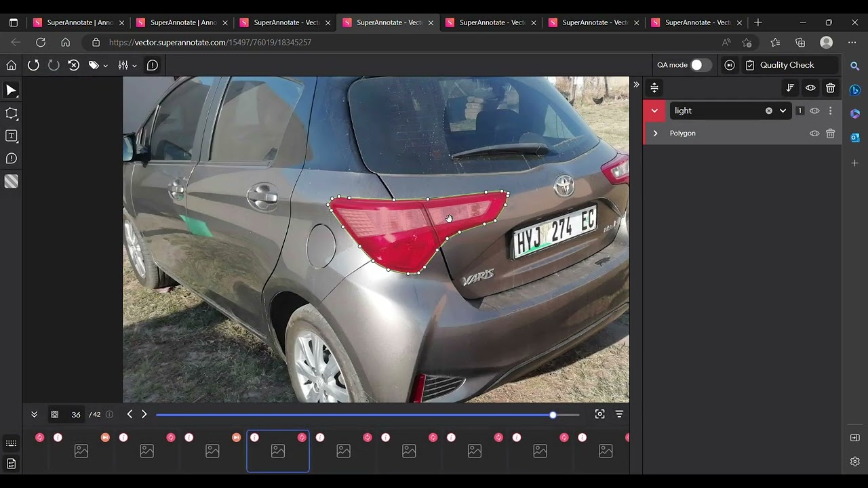Viewport: 868px width, 488px height.
Task: Open image adjustment sliders dropdown
Action: tap(127, 65)
